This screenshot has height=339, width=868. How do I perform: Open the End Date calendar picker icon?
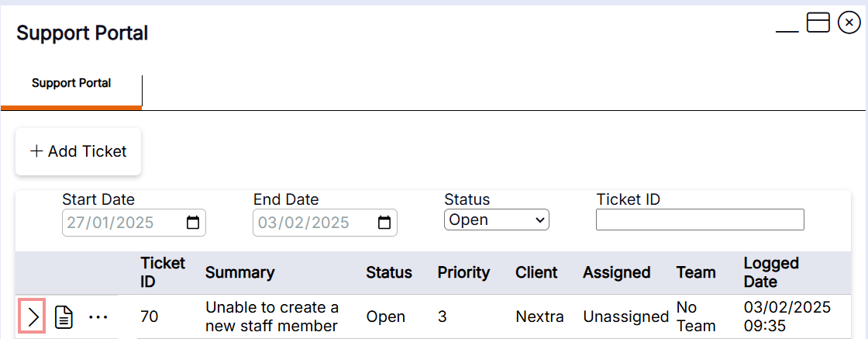point(384,223)
